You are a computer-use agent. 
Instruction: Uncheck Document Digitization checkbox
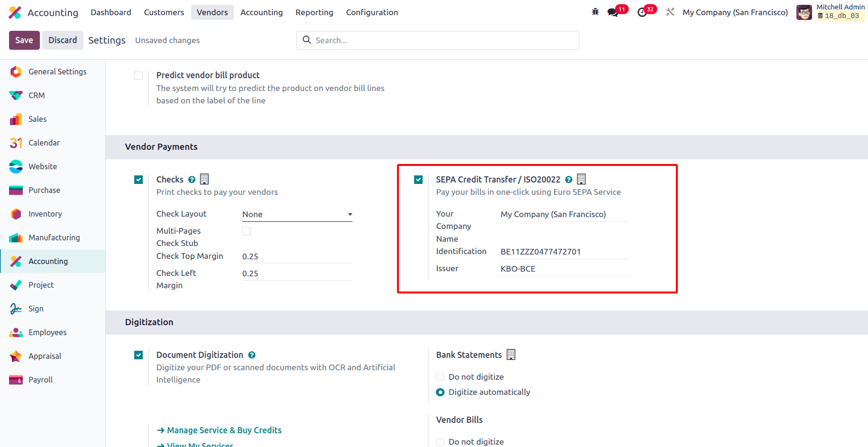139,355
